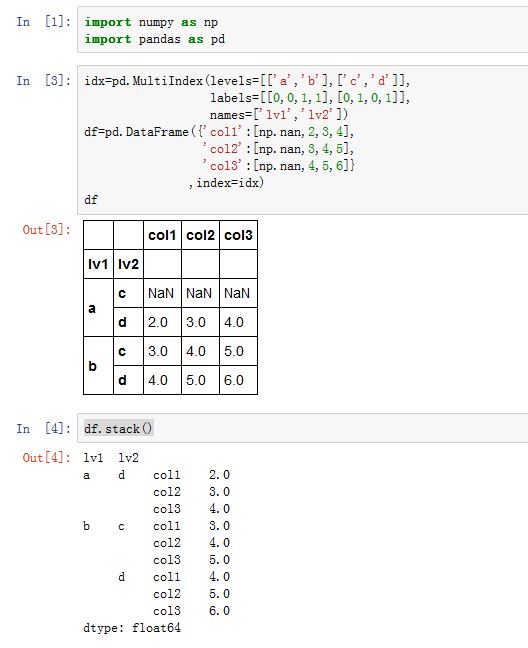Click the col1 column header
Screen dimensions: 528x648
(162, 235)
